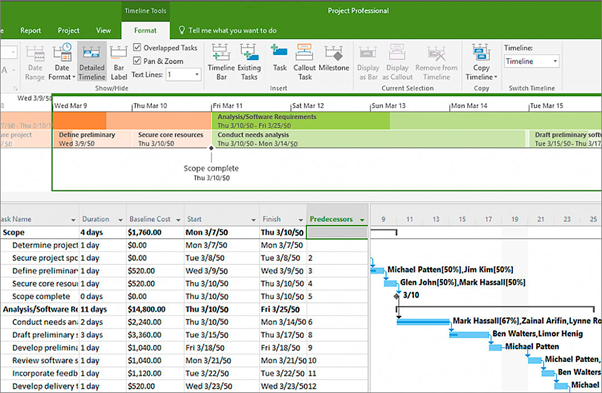Click the Conduct needs analysis Gantt bar

(x=423, y=322)
